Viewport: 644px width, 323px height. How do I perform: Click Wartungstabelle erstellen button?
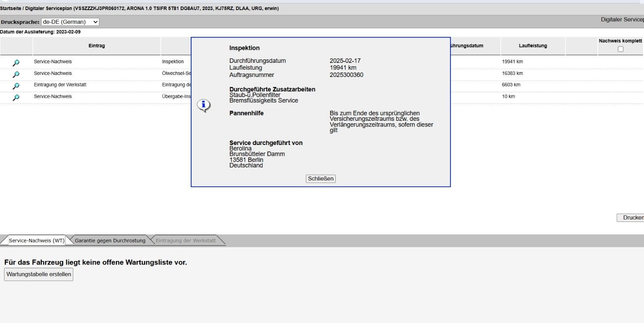[39, 274]
